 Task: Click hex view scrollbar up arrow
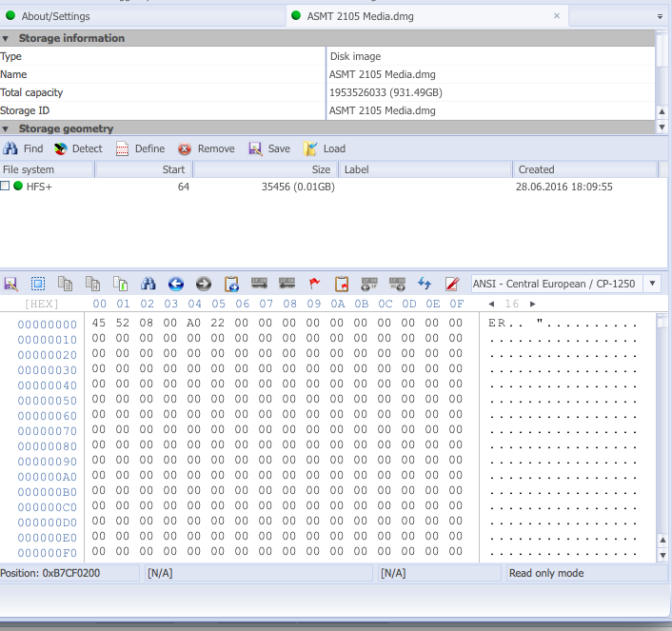point(662,541)
